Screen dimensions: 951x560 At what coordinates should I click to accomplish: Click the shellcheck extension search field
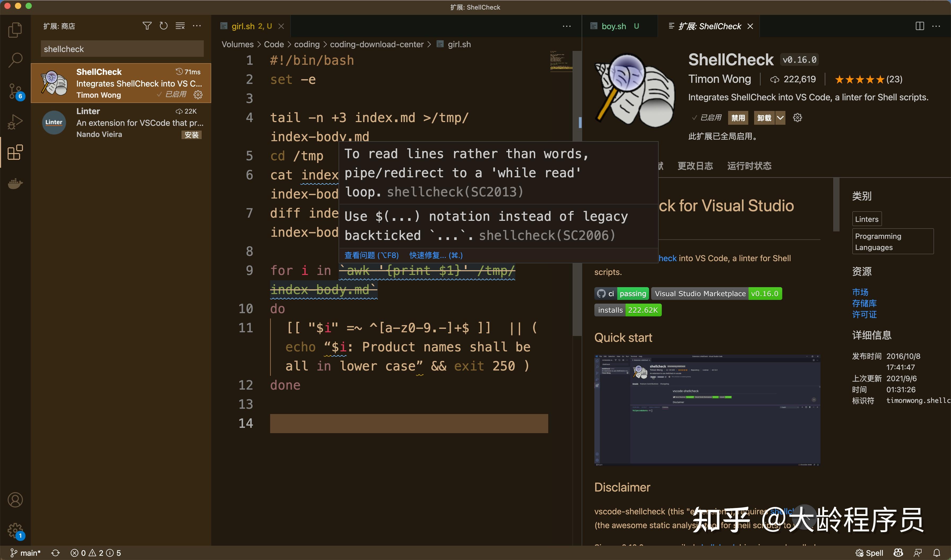coord(122,49)
